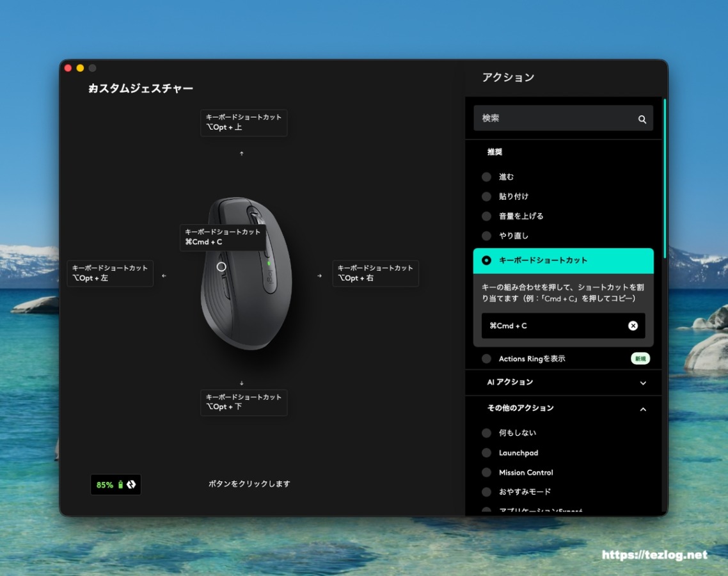Click the 新規 badge next to Actions Ring

click(640, 358)
